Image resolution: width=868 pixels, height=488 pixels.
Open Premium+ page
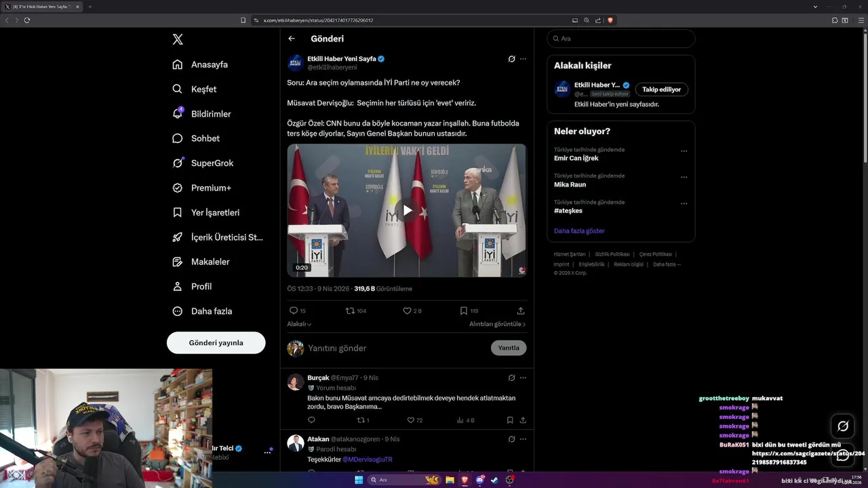(x=201, y=188)
